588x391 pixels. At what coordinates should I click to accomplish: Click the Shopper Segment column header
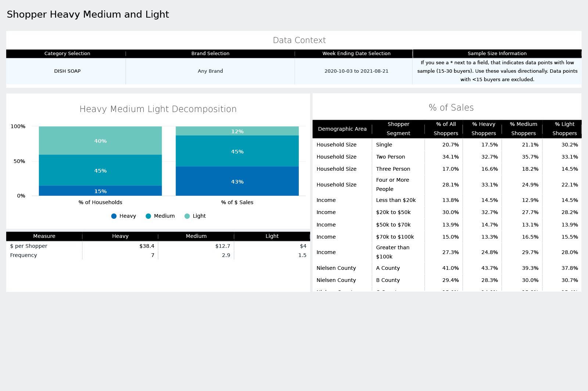(x=398, y=129)
